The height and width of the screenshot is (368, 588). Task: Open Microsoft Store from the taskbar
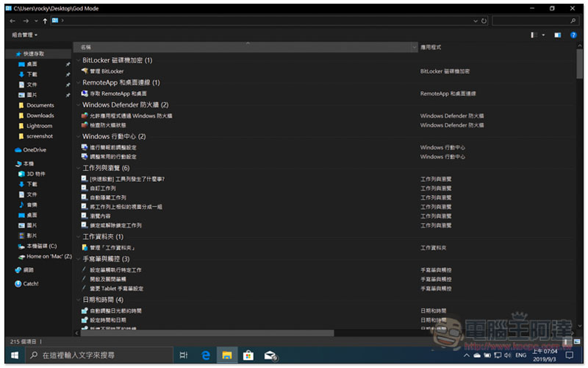[x=248, y=355]
